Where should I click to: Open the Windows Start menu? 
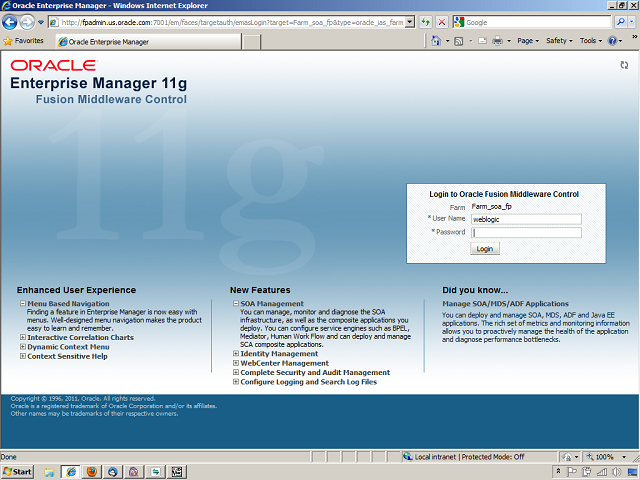(x=17, y=472)
